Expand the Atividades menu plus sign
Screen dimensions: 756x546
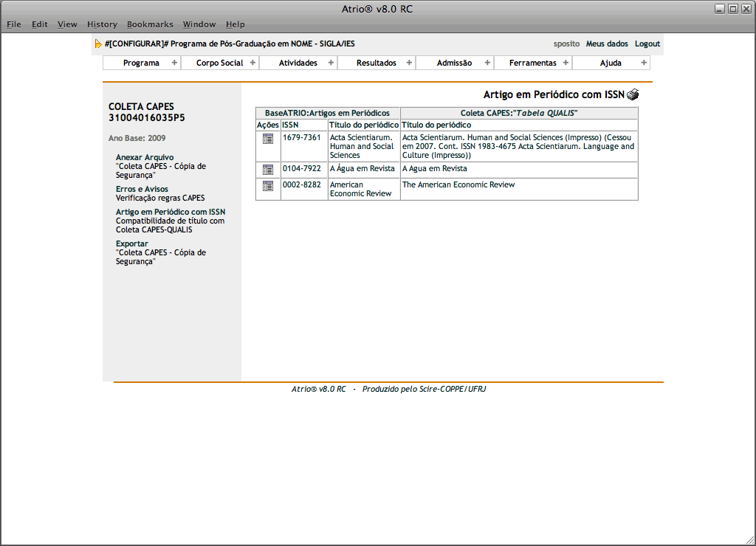(331, 63)
